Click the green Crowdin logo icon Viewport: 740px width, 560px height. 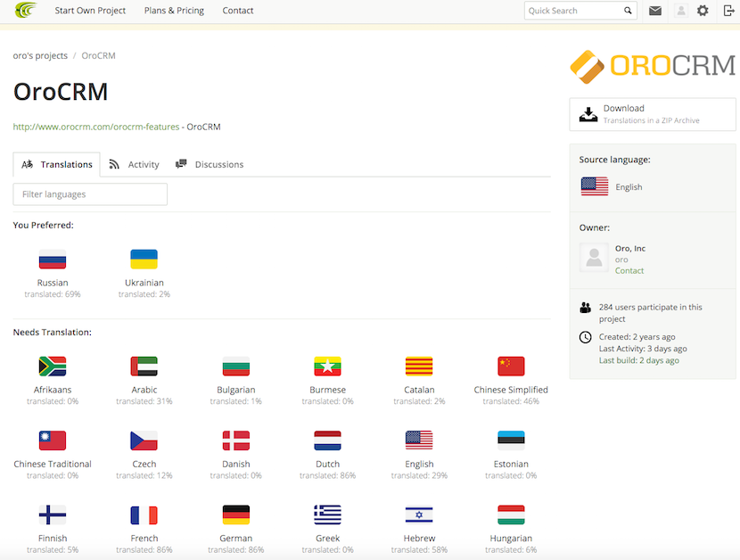pos(26,10)
